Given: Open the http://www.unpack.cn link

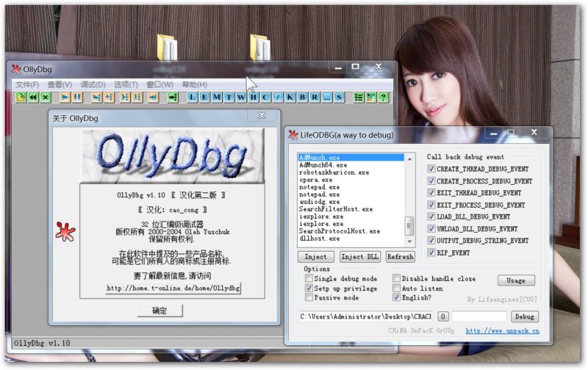Looking at the screenshot, I should tap(503, 331).
